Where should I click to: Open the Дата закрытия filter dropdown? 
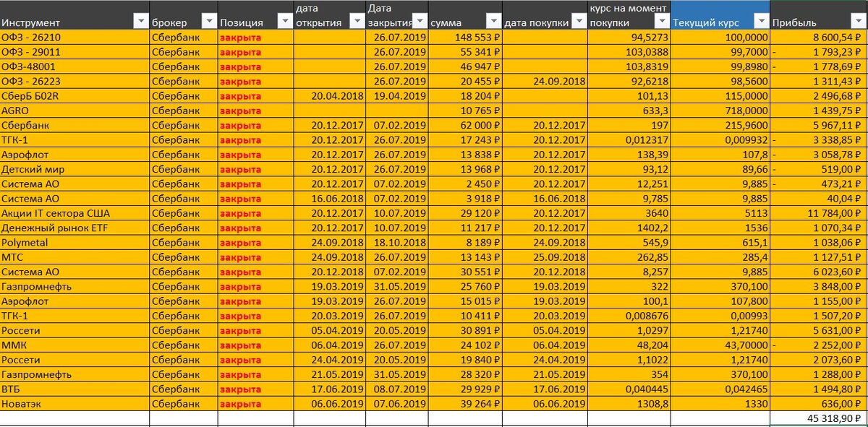point(419,22)
